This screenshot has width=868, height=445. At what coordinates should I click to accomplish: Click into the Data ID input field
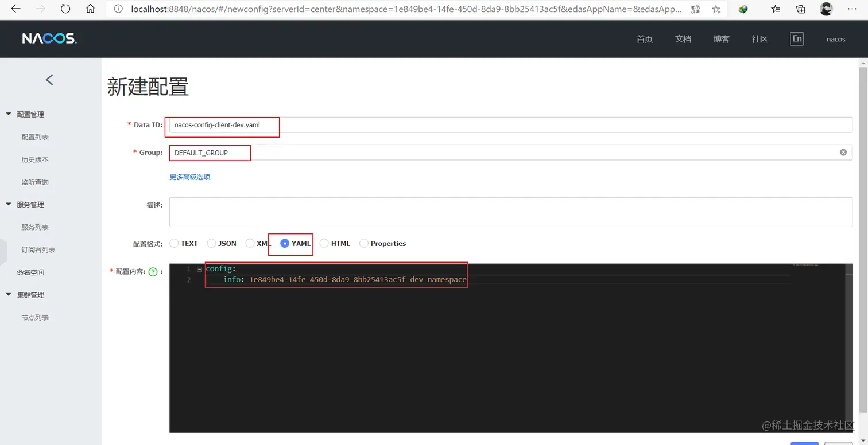pos(510,125)
